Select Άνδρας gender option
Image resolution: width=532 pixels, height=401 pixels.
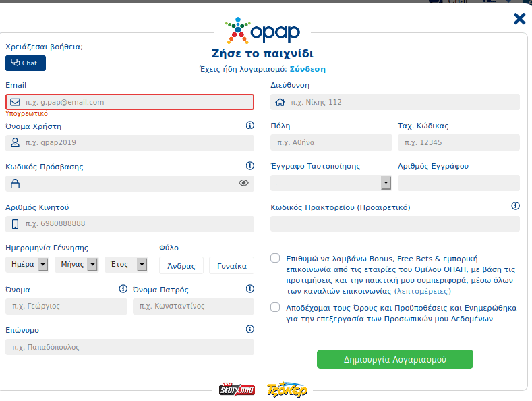(181, 265)
